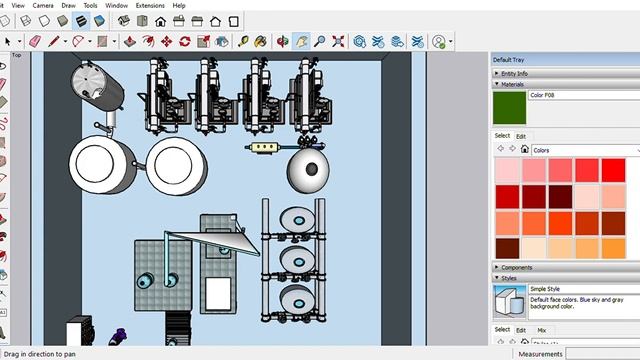Set camera to Bottom view icon

pos(234,21)
